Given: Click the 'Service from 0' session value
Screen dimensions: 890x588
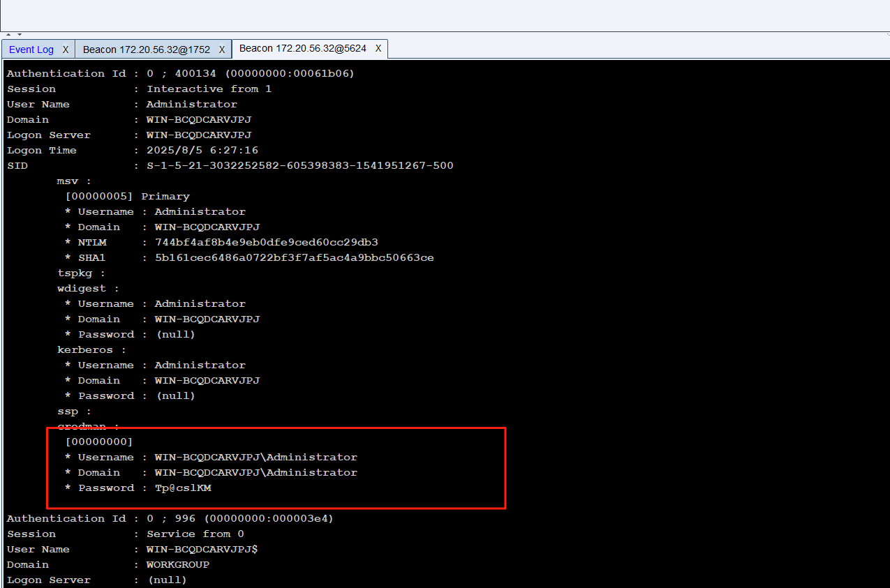Looking at the screenshot, I should [195, 534].
